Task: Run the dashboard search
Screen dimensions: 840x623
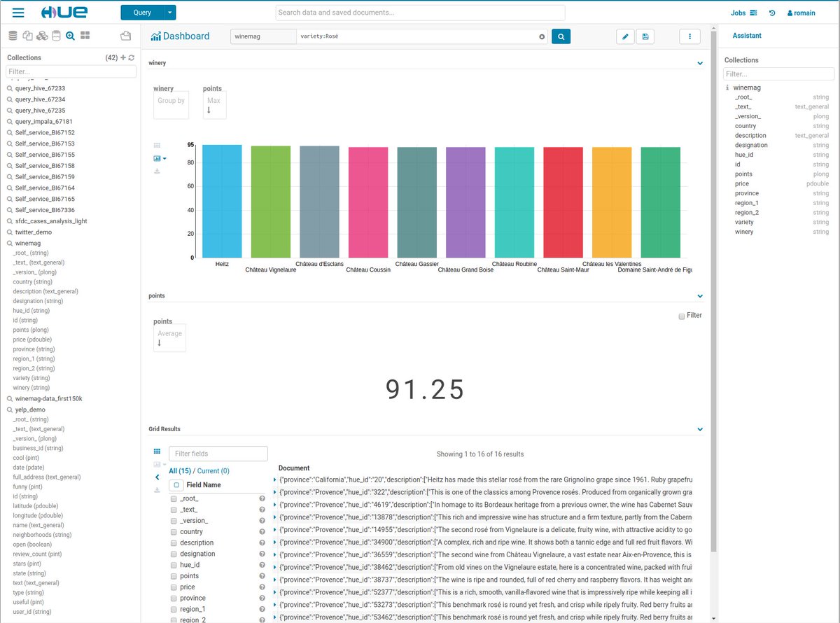Action: 561,36
